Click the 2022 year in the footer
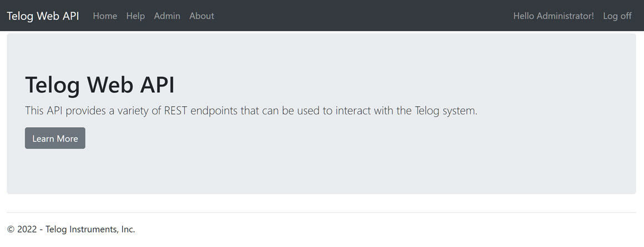This screenshot has height=247, width=644. click(x=27, y=229)
